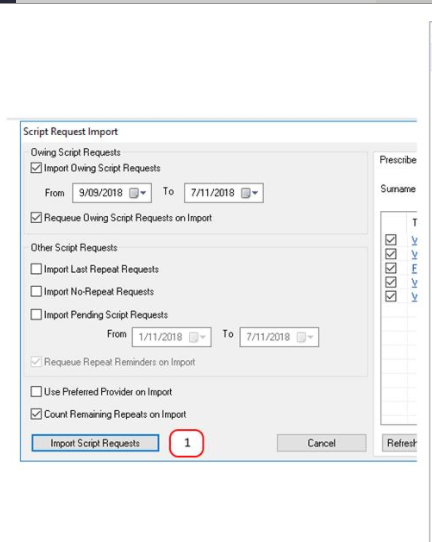
Task: Uncheck the first row in the request list
Action: click(x=391, y=240)
